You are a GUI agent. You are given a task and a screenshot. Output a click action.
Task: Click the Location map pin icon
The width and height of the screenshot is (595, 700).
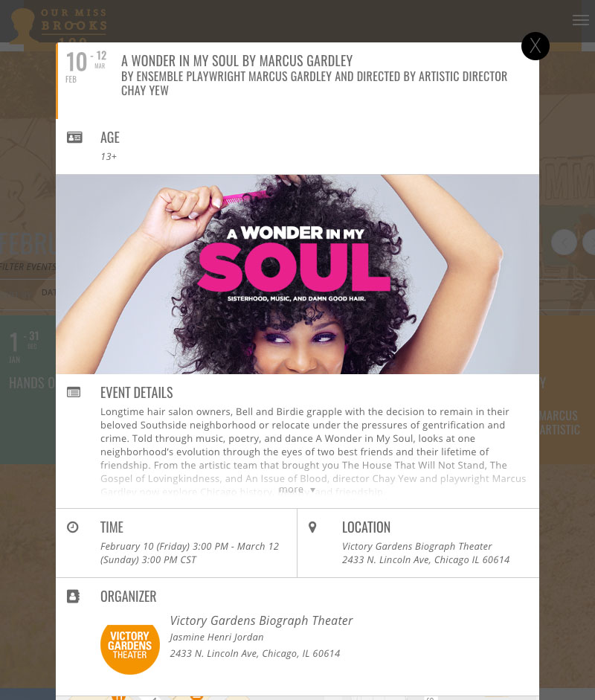tap(312, 527)
